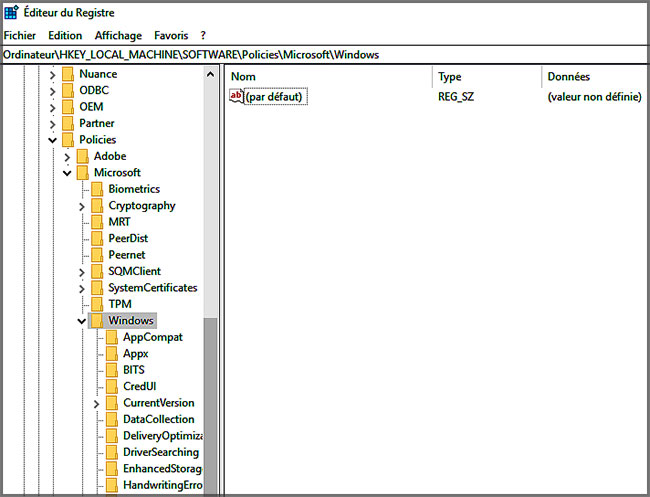
Task: Click the CurrentVersion folder icon
Action: click(112, 403)
